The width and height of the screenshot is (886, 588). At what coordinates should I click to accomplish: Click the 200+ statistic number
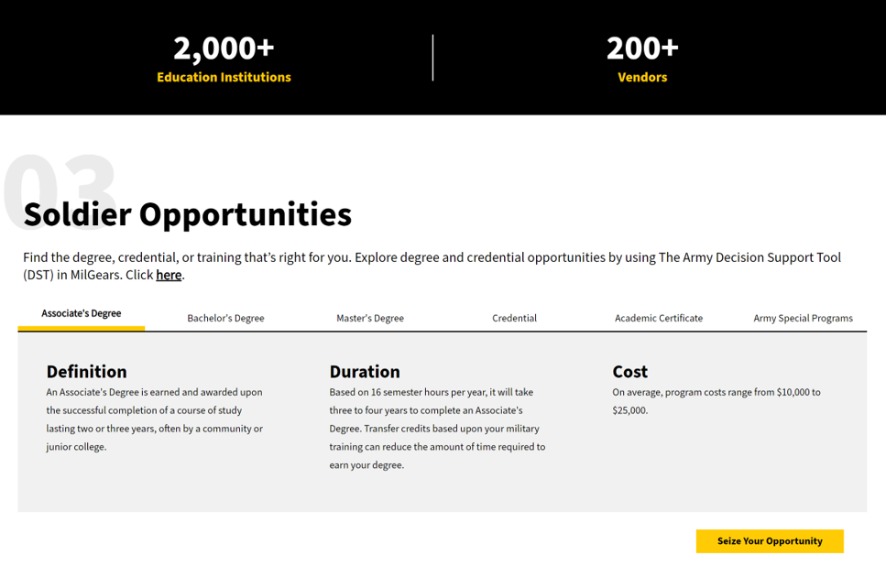(642, 48)
